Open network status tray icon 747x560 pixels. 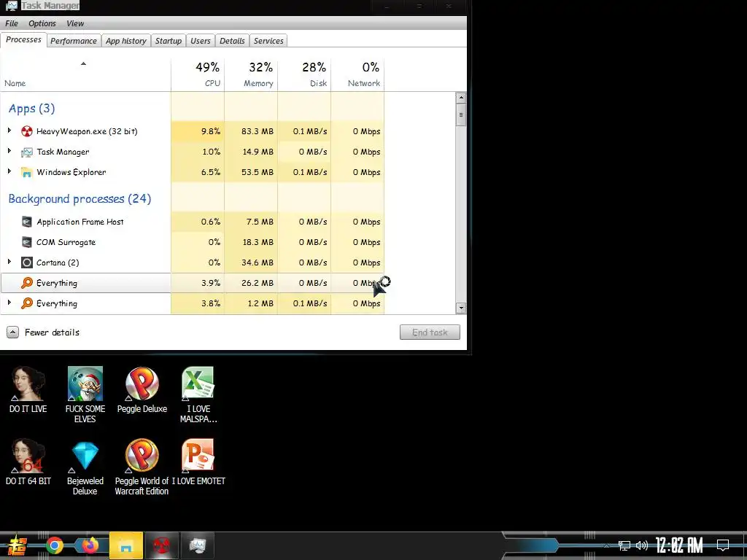(624, 545)
